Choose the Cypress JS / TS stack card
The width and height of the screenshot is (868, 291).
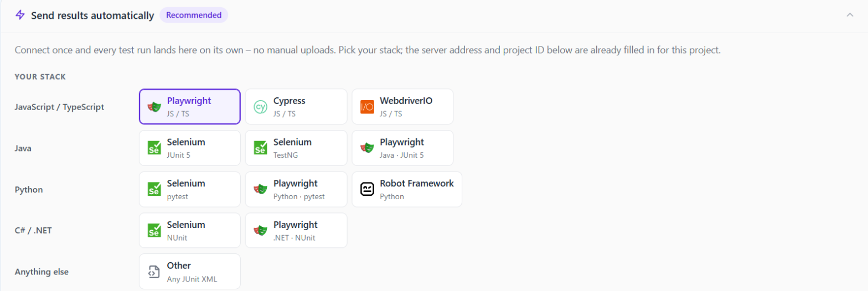[x=296, y=107]
